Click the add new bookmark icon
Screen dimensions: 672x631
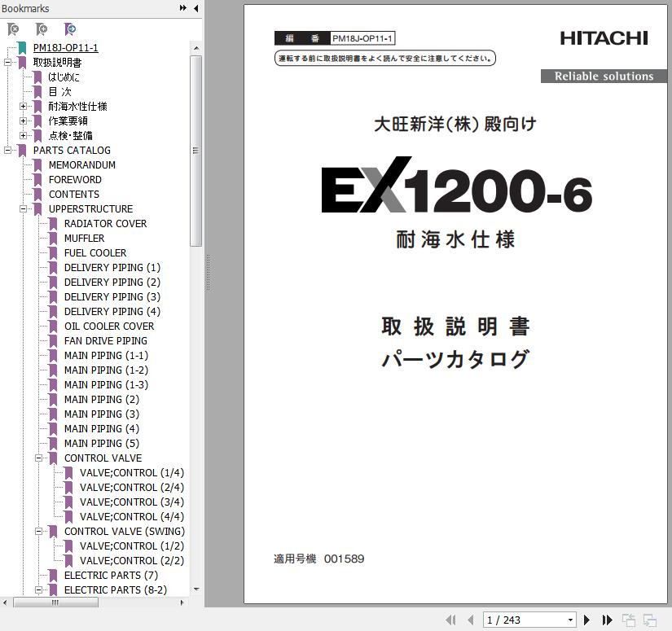(x=42, y=29)
